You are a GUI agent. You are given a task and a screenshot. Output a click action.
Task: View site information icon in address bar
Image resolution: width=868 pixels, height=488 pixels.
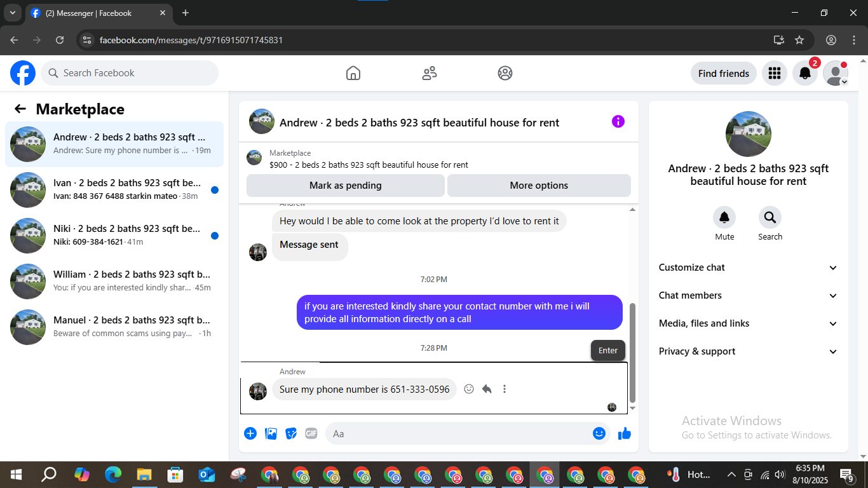click(x=88, y=40)
